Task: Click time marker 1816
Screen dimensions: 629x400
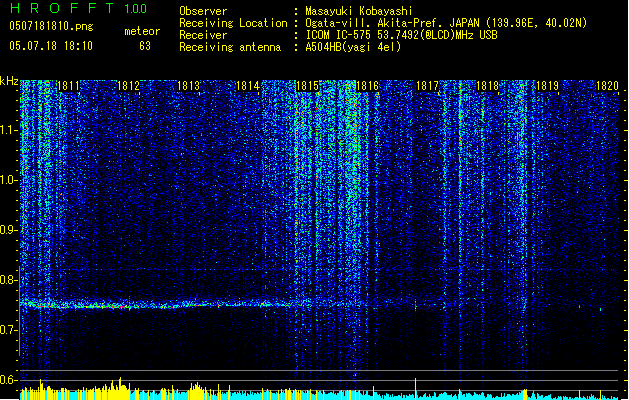Action: pos(367,86)
